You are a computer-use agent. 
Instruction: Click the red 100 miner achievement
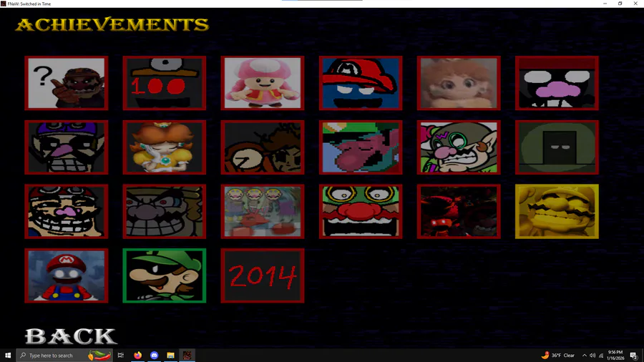[x=165, y=83]
